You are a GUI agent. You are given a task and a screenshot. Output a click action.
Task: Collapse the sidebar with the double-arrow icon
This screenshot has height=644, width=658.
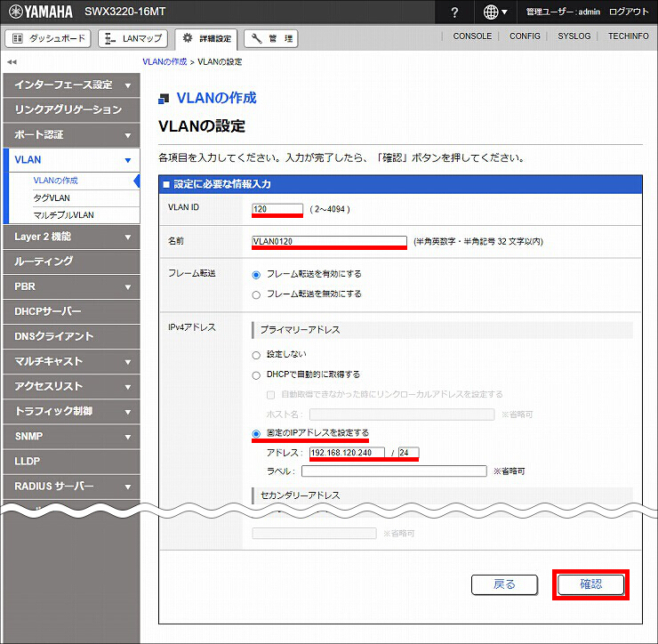coord(12,62)
